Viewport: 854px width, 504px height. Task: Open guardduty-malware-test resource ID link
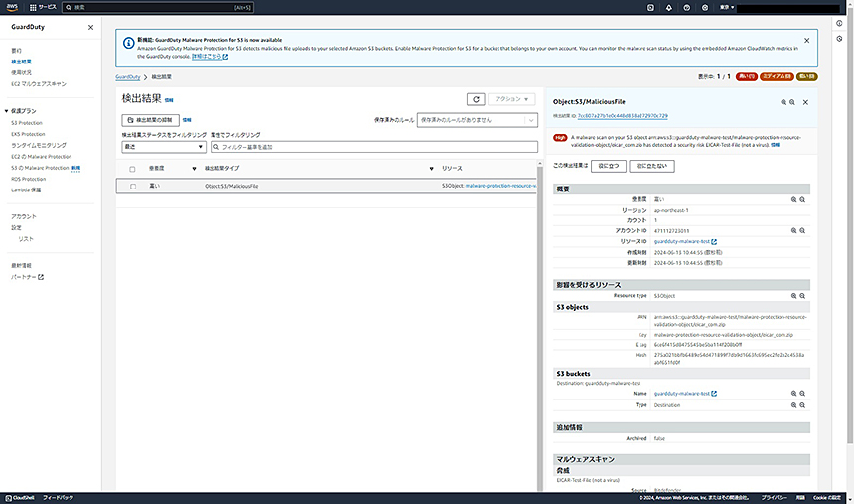pyautogui.click(x=685, y=242)
